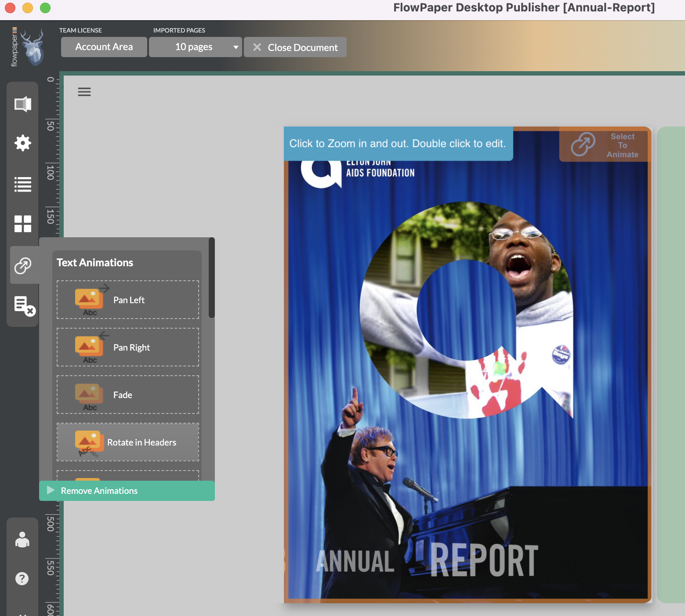Choose the Pan Right text animation
The image size is (685, 616).
pyautogui.click(x=128, y=347)
